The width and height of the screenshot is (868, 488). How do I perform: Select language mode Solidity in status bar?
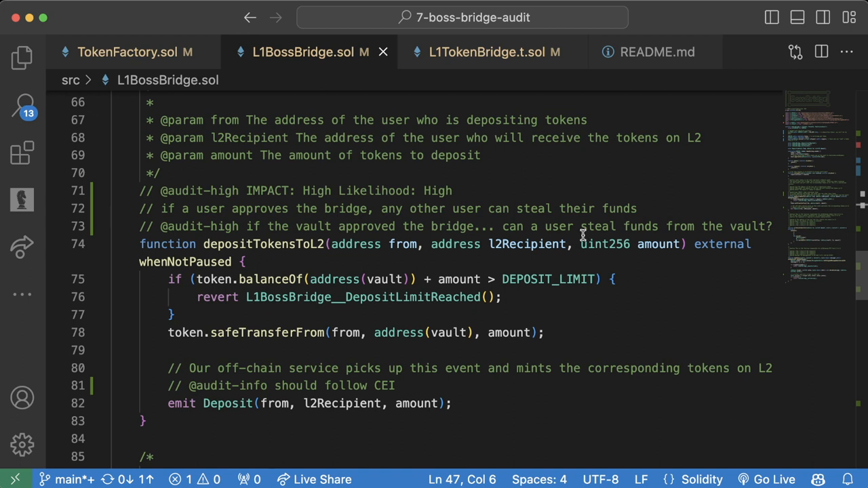click(692, 479)
